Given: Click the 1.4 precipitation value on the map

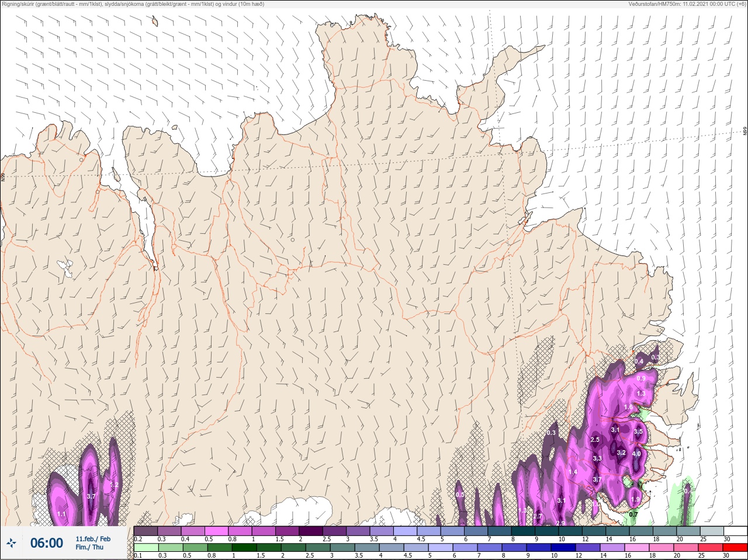Looking at the screenshot, I should coord(573,472).
